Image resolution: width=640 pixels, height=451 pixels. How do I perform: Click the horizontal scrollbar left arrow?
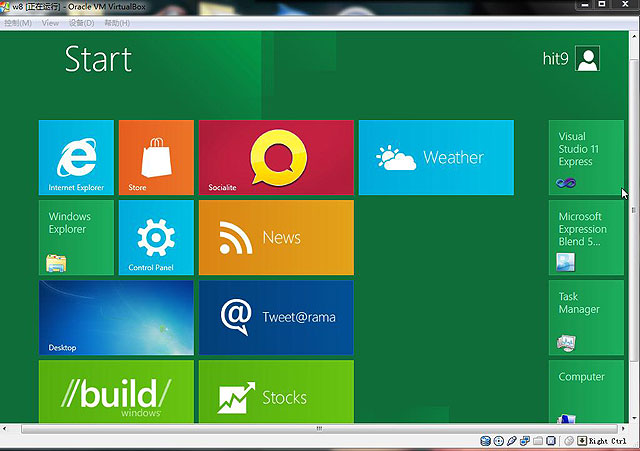4,429
